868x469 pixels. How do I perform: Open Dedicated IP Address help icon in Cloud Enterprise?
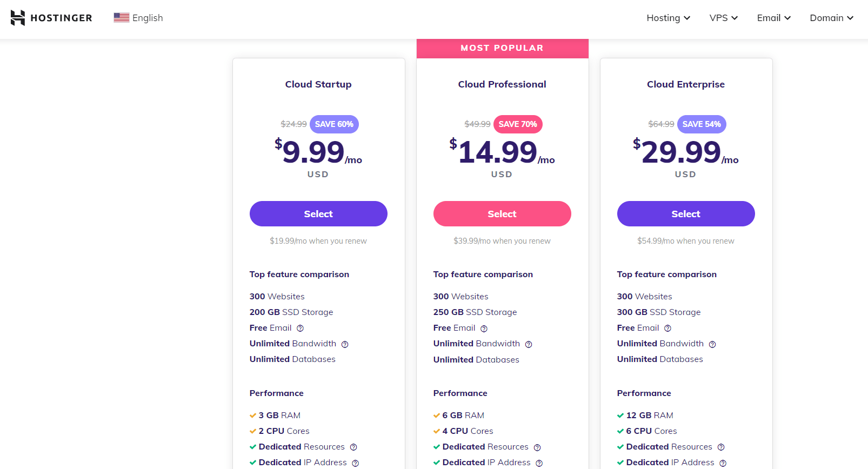pos(723,463)
